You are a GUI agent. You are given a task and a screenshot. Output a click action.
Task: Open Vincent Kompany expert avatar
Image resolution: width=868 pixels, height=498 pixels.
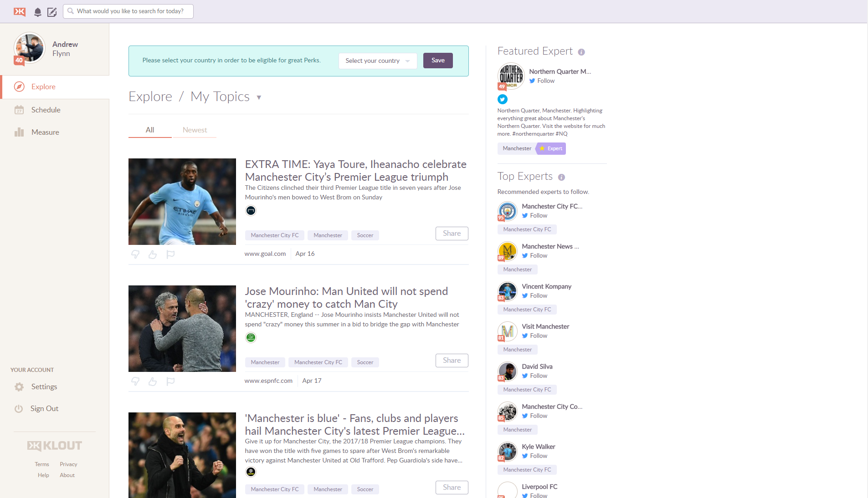[x=507, y=291]
